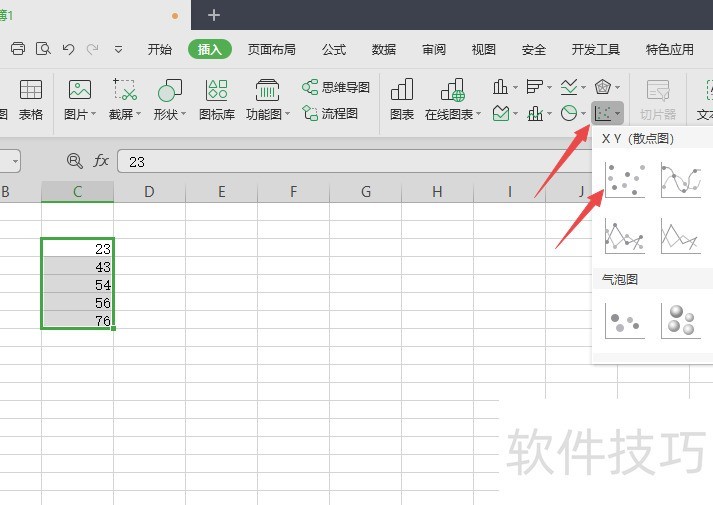Insert a line chart
The image size is (713, 505).
point(569,86)
